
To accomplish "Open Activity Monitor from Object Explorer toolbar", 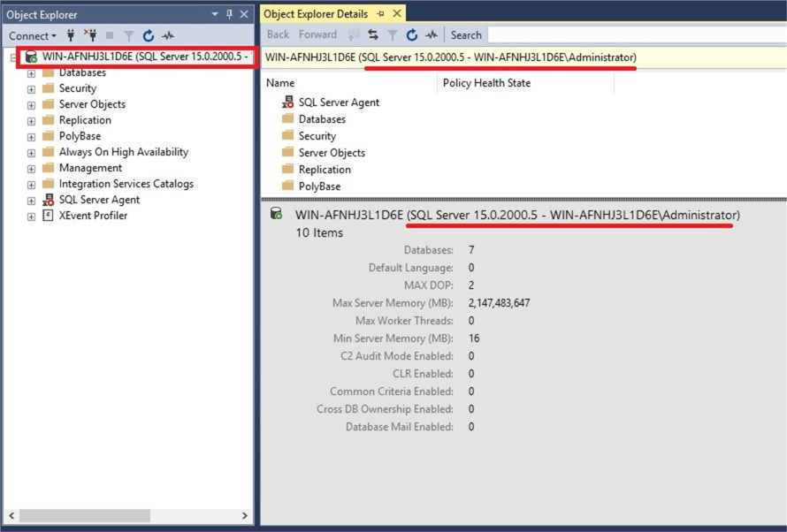I will [168, 35].
